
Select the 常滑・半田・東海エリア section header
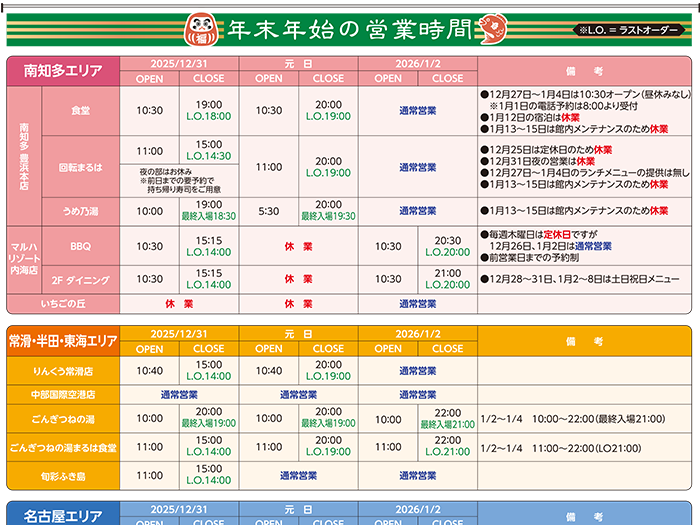(x=63, y=341)
